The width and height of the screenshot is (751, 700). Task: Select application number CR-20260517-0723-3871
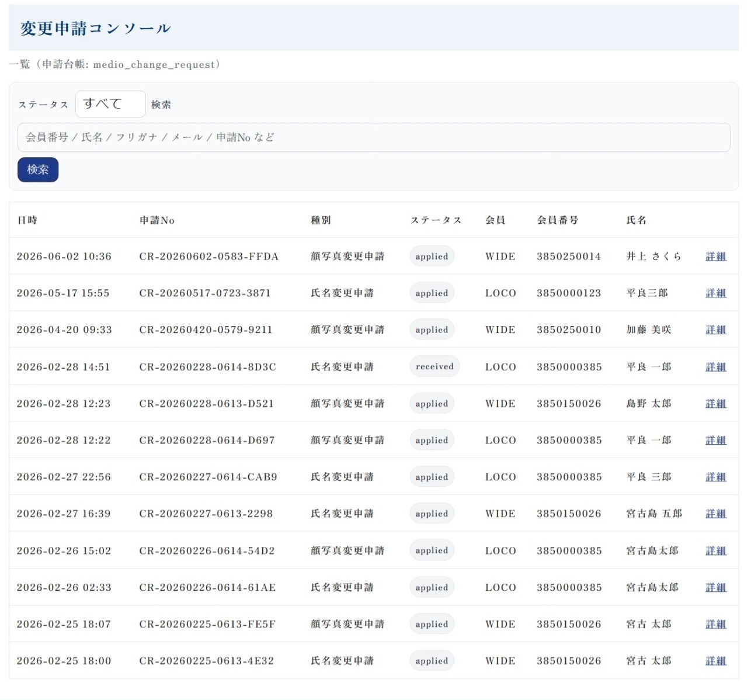[x=205, y=293]
